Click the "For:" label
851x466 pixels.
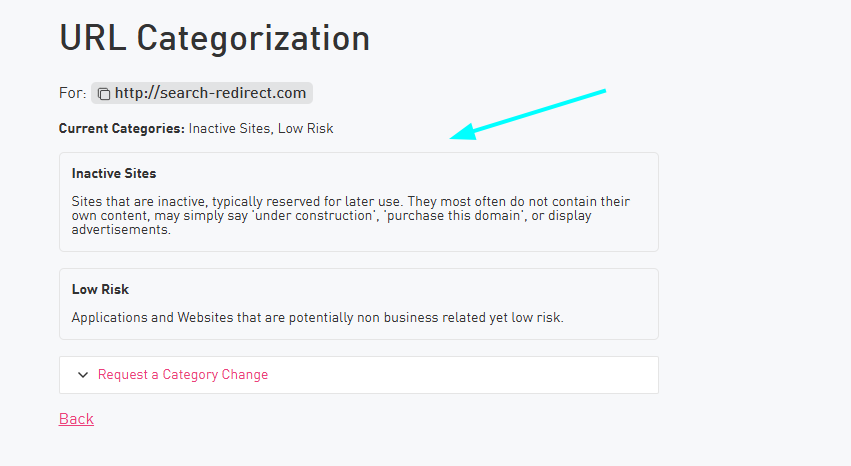click(72, 93)
